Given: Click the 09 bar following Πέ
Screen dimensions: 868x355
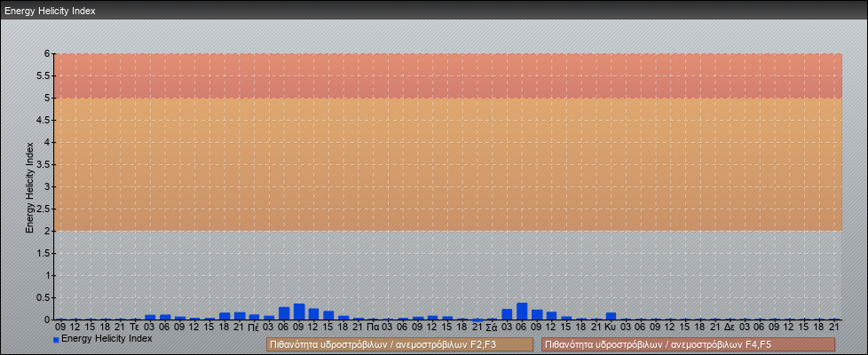Looking at the screenshot, I should click(x=298, y=312).
